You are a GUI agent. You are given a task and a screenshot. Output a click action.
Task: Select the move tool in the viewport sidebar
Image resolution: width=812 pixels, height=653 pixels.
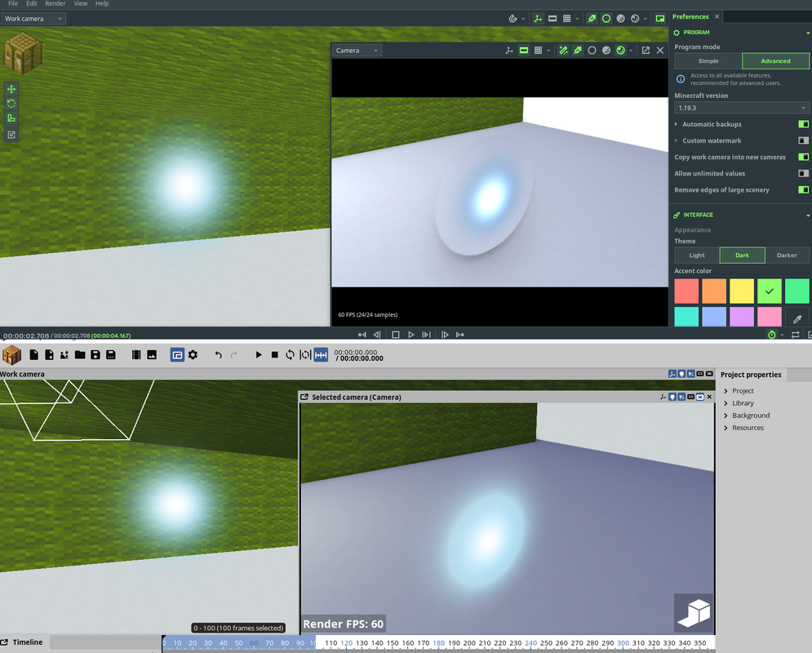(x=11, y=89)
